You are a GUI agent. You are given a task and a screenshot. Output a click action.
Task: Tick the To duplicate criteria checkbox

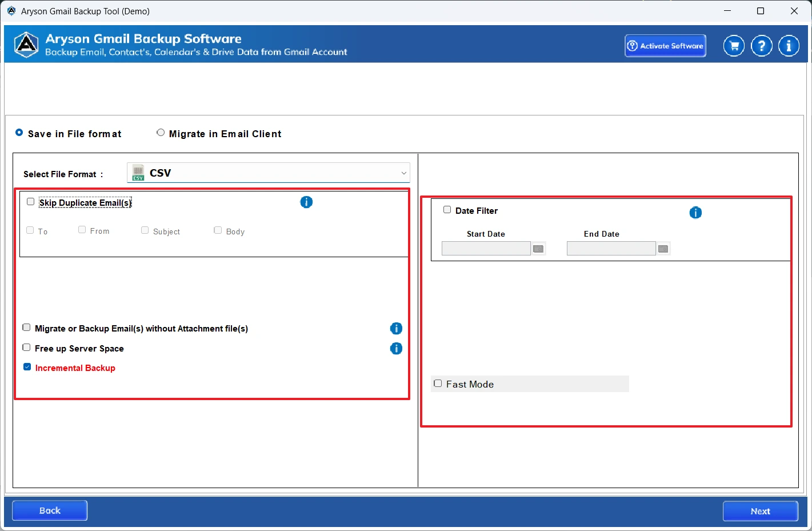coord(30,230)
